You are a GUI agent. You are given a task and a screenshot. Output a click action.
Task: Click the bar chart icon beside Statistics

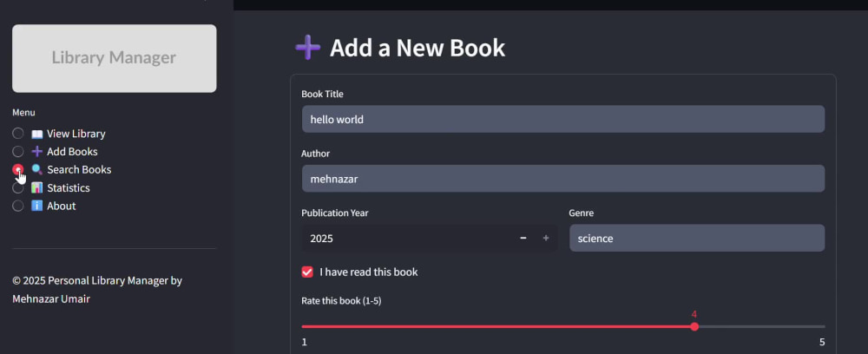(x=37, y=188)
